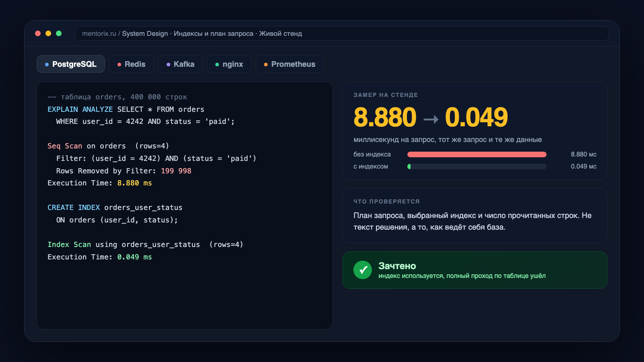The image size is (644, 362).
Task: Switch to the nginx tab
Action: (229, 64)
